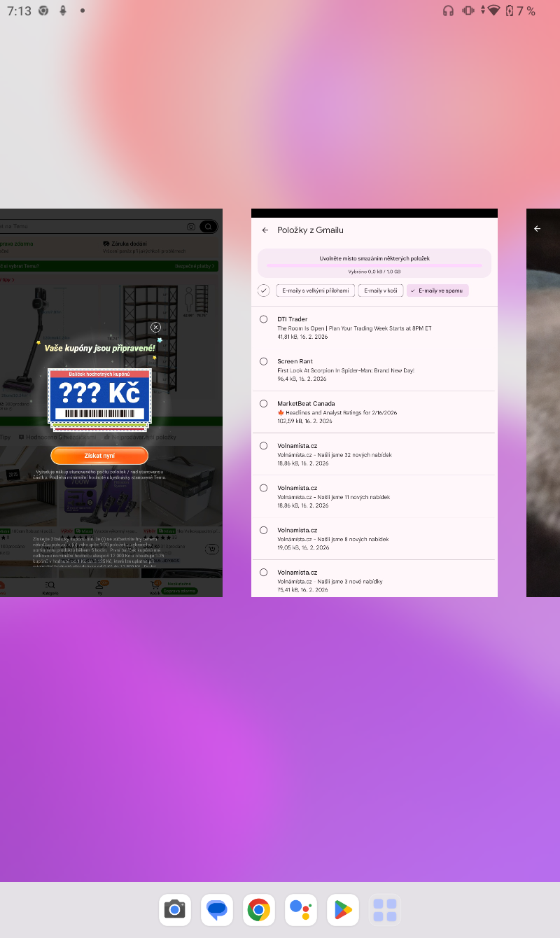Tap back arrow in rightmost app card

(x=537, y=229)
